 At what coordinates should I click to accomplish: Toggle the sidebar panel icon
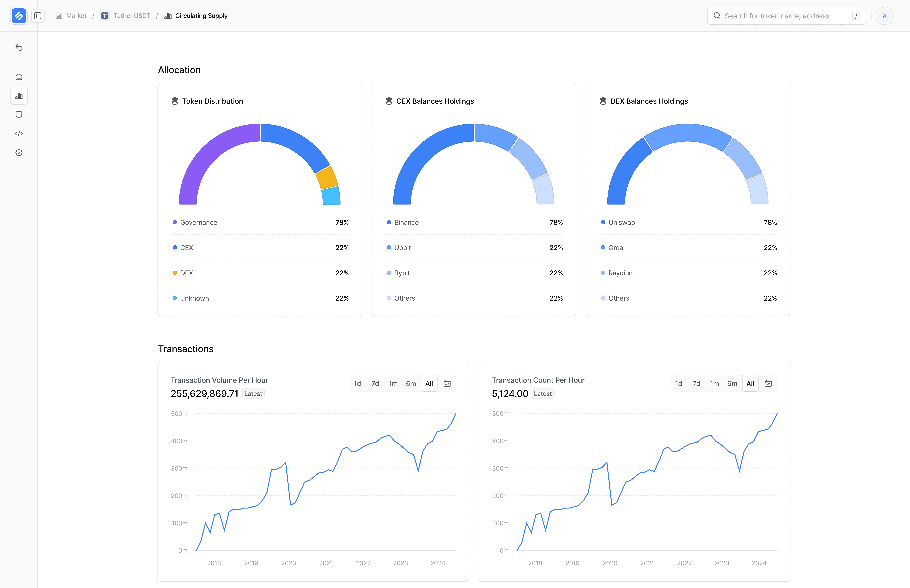click(38, 16)
